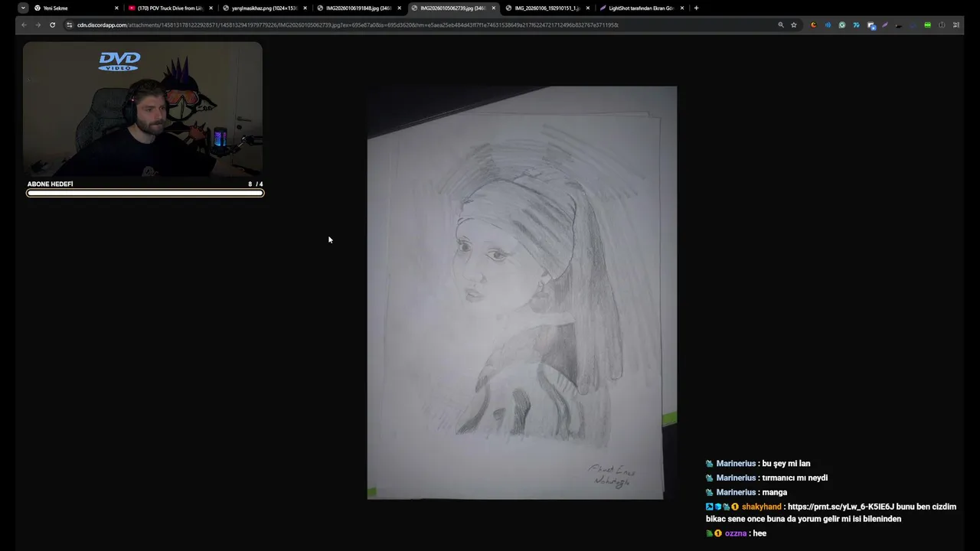
Task: Reload the current page
Action: coord(52,24)
